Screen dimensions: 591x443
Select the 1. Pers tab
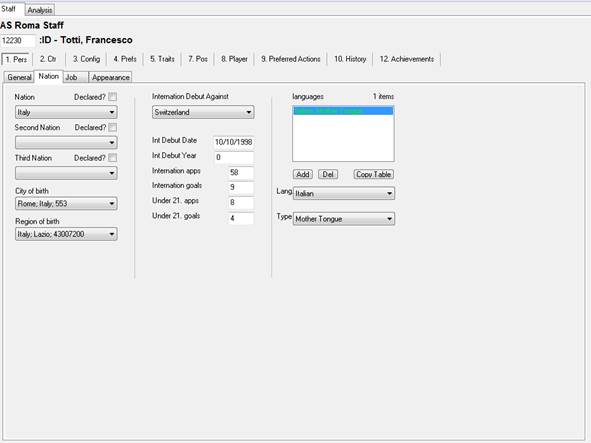(17, 59)
